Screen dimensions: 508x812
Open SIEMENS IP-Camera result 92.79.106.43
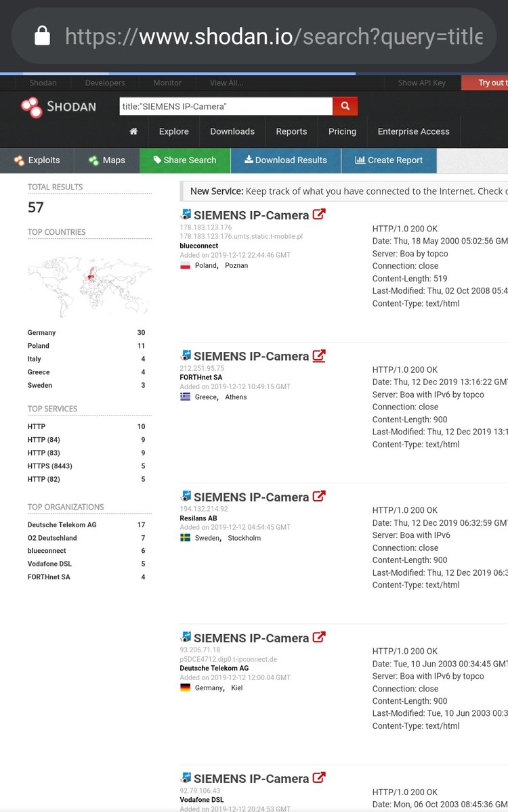pos(251,779)
